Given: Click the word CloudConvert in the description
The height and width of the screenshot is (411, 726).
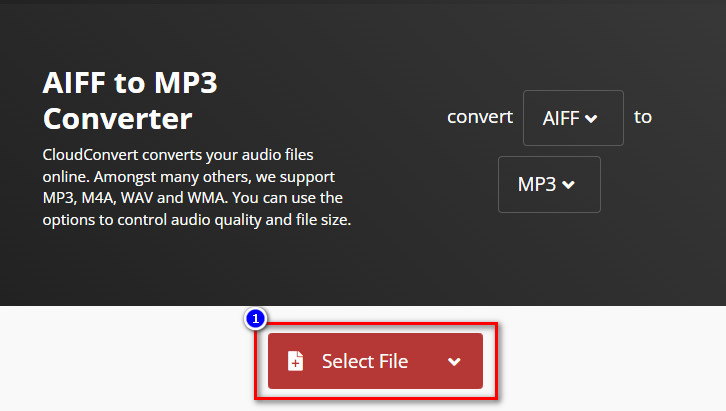Looking at the screenshot, I should [x=94, y=155].
